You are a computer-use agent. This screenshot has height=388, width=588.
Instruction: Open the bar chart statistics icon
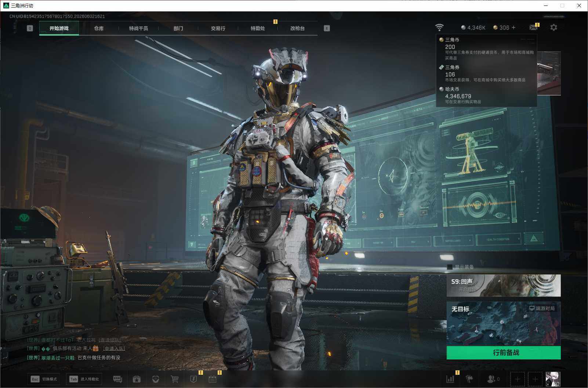point(450,379)
